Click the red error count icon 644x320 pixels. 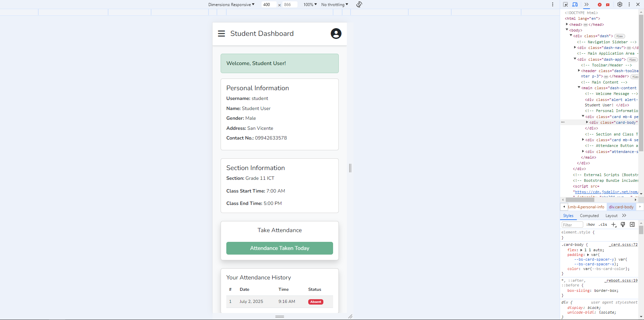pos(600,5)
